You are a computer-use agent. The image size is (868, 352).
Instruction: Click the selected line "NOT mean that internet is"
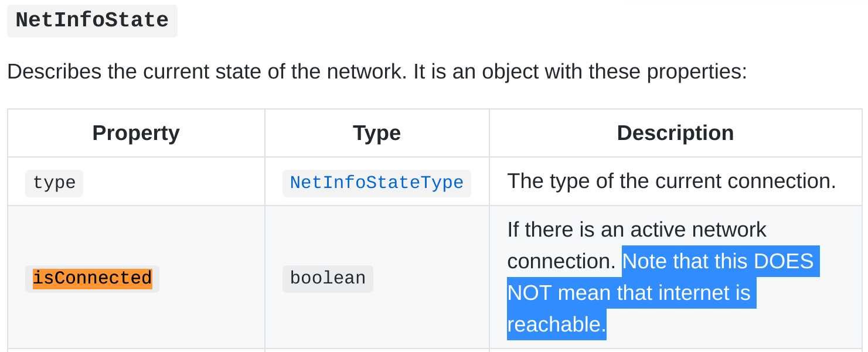629,292
